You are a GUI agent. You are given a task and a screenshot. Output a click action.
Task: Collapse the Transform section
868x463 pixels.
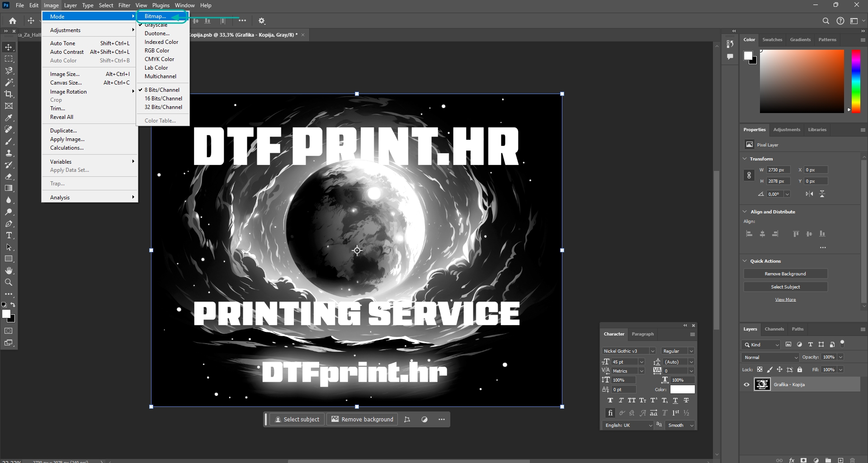tap(745, 159)
